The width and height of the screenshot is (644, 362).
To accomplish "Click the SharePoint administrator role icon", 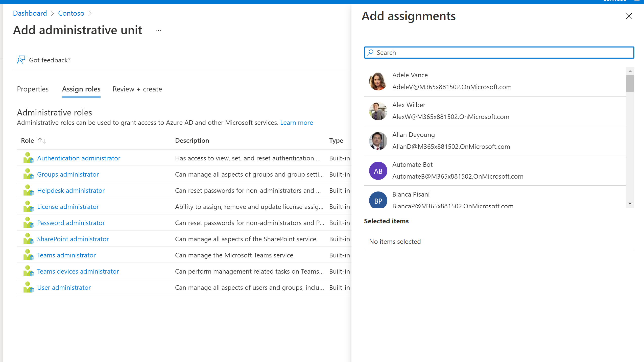I will coord(29,239).
